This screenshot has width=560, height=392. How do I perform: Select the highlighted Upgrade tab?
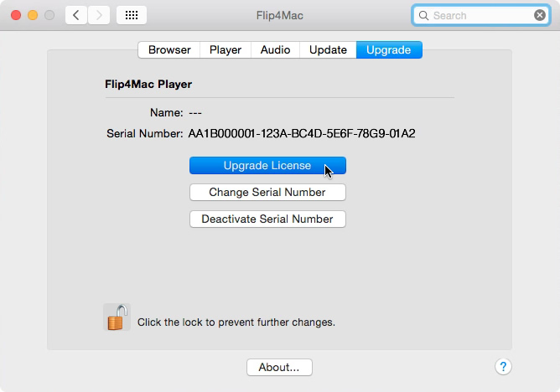[x=389, y=50]
